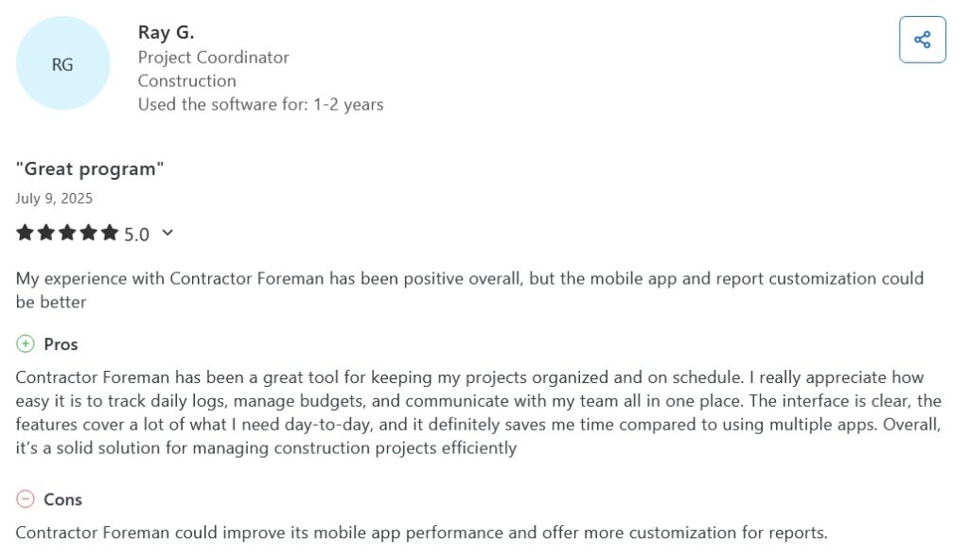Click the green plus icon beside Pros
This screenshot has height=560, width=969.
(x=26, y=343)
